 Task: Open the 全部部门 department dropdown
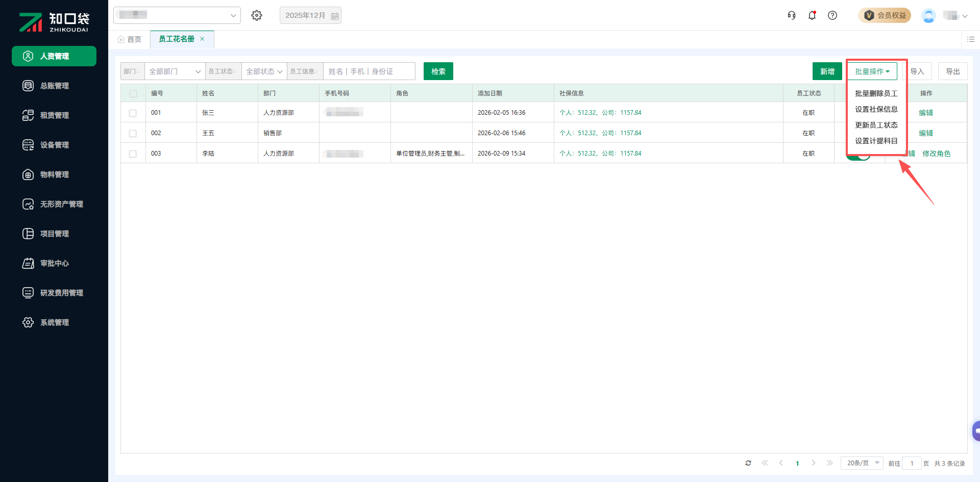175,71
